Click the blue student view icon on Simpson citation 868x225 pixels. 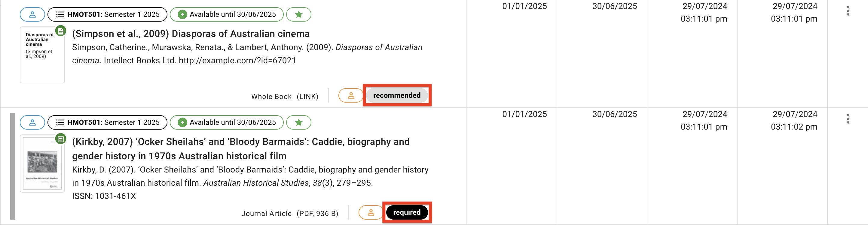pos(32,14)
